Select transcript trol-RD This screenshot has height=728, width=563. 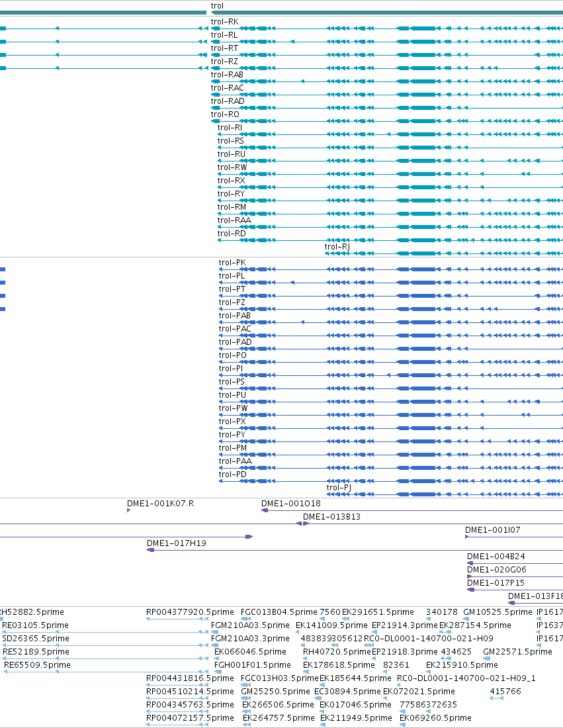point(232,234)
